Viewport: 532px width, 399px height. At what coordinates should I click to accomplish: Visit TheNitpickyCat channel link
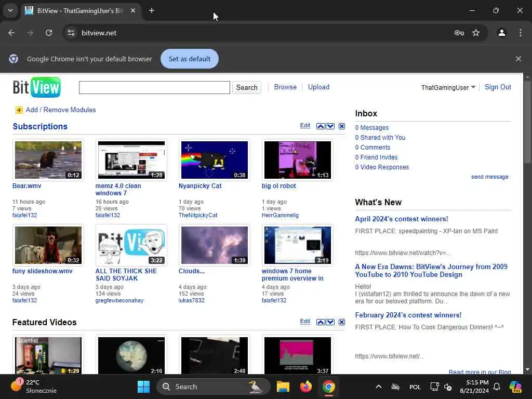(198, 216)
